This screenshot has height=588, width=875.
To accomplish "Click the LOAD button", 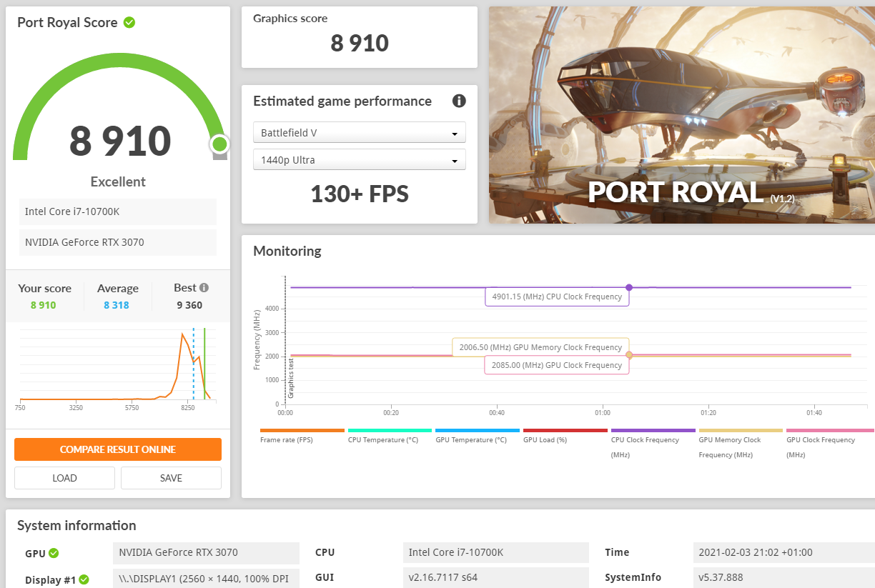I will [x=64, y=478].
